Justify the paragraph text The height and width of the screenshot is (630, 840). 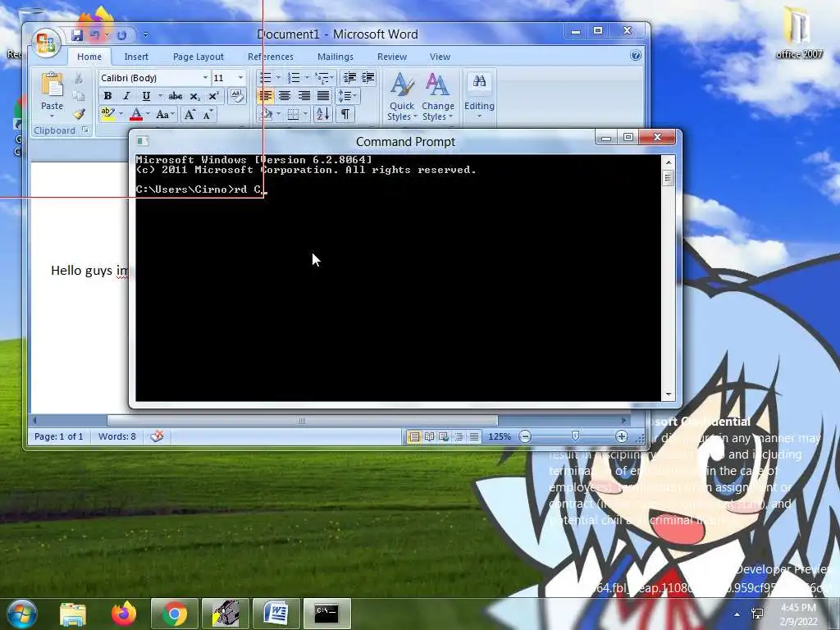tap(323, 97)
